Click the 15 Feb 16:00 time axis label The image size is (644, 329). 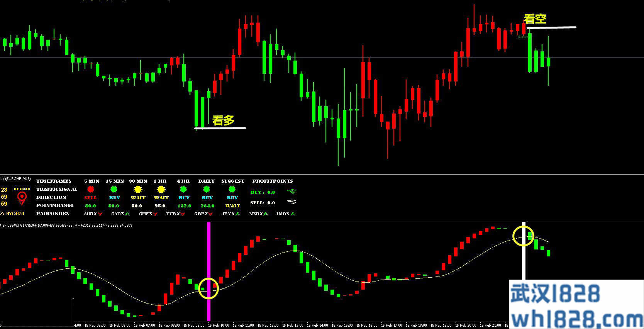(367, 325)
